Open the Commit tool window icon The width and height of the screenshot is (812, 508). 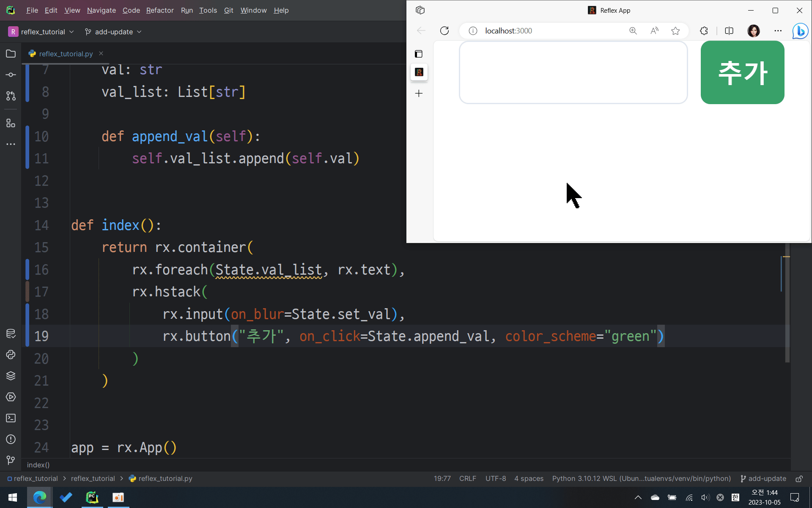click(x=11, y=75)
